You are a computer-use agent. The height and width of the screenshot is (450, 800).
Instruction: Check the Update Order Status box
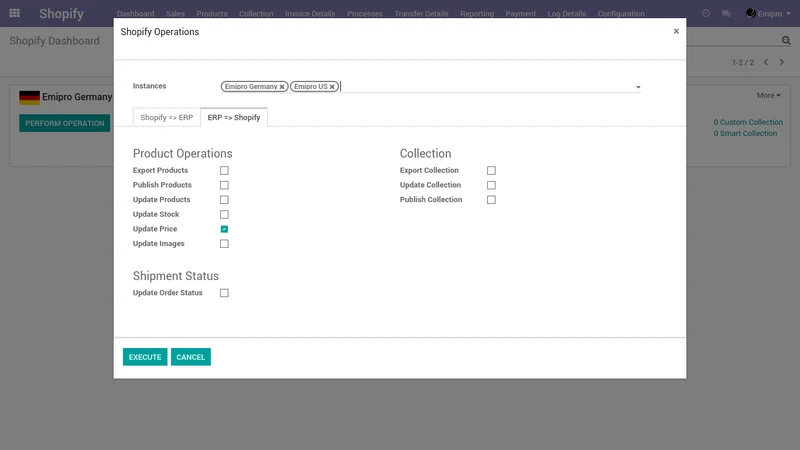(224, 293)
